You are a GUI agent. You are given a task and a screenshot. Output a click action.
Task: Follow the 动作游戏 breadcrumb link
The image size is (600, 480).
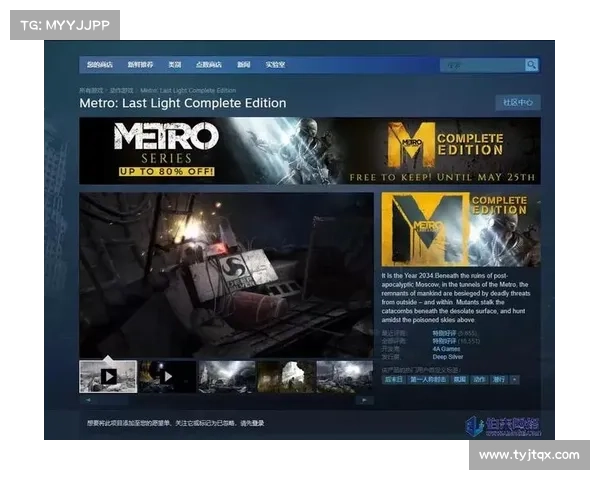pyautogui.click(x=121, y=90)
